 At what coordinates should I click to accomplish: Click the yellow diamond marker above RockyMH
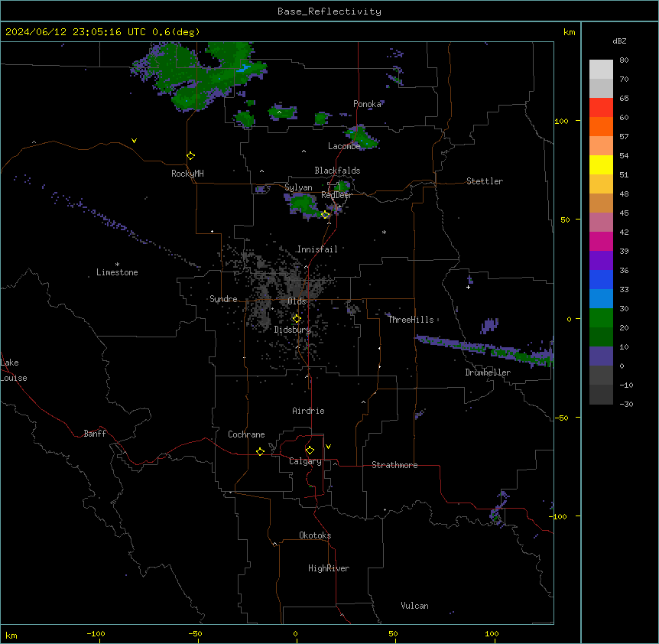[190, 156]
